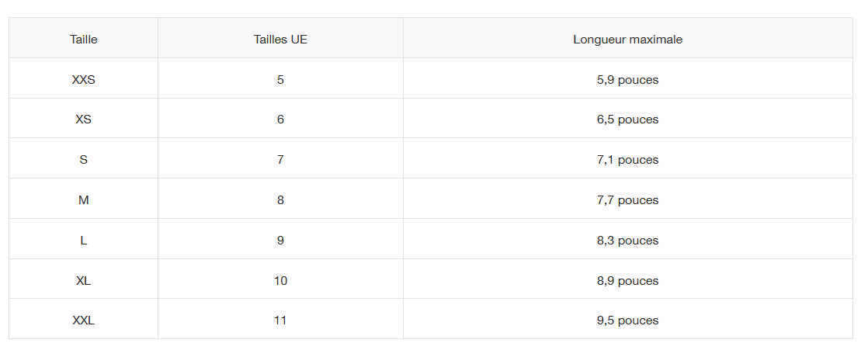Select the XXL size cell
The image size is (868, 357).
84,321
